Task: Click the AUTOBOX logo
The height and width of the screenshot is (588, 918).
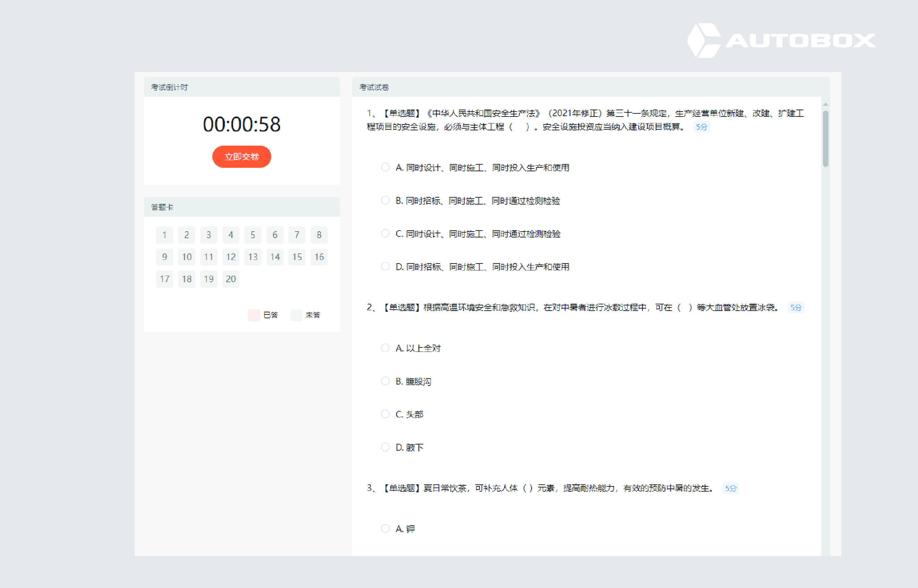Action: coord(781,41)
